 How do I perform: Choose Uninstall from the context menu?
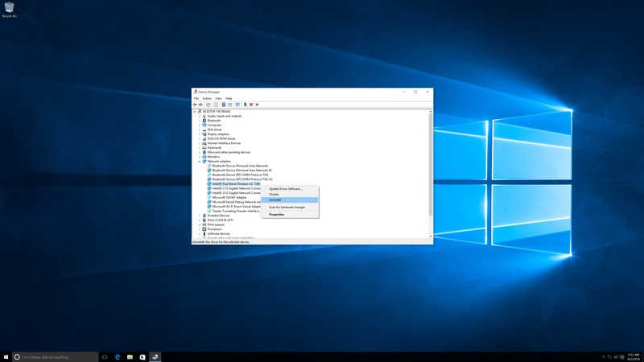(x=275, y=200)
